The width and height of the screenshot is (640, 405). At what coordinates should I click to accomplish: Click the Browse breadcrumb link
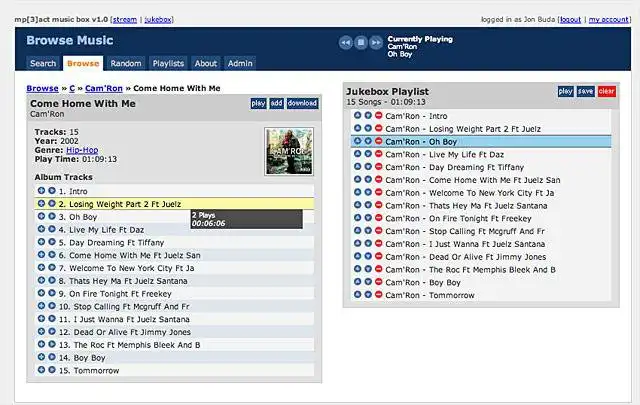pyautogui.click(x=42, y=88)
